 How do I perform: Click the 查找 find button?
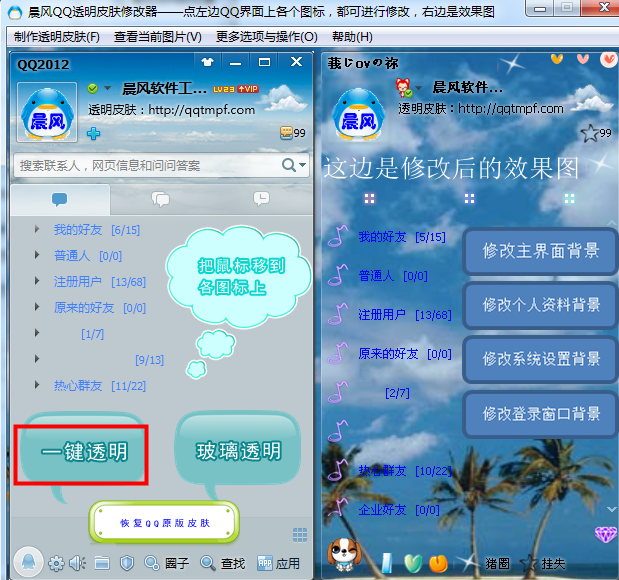click(223, 563)
